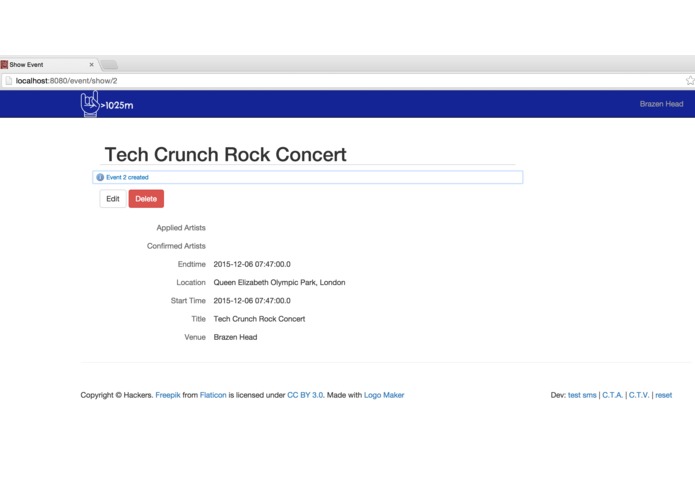Click the Venue label

[x=195, y=337]
